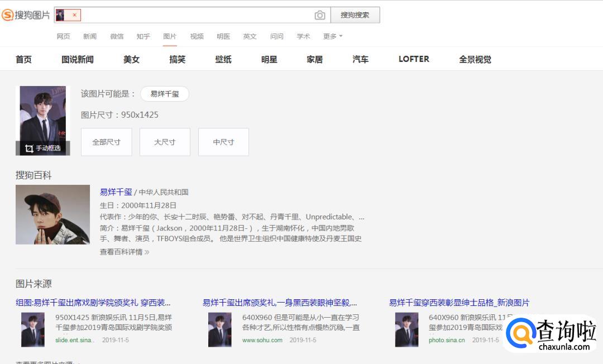Click the Sogou Images logo
The height and width of the screenshot is (364, 603).
(26, 15)
